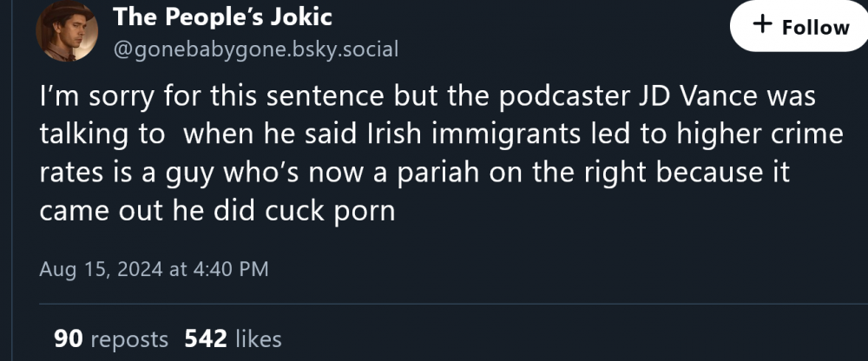
Task: Click the word "podcaster" in the post
Action: tap(526, 97)
